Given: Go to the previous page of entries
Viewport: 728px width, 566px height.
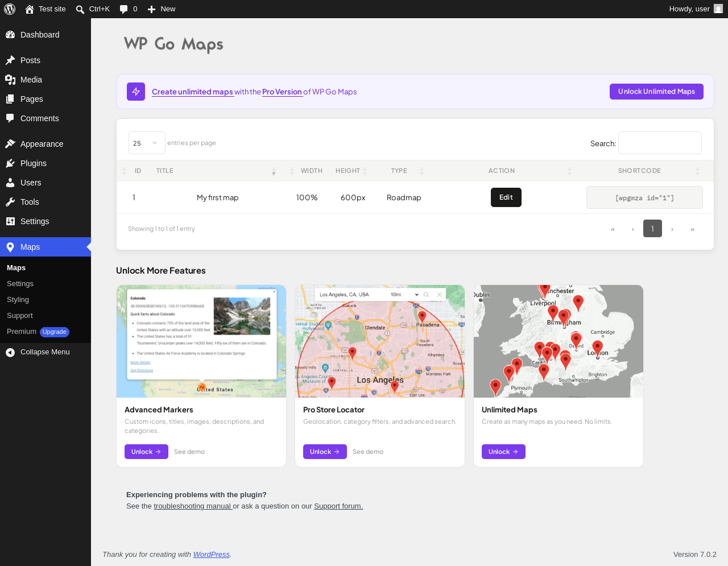Looking at the screenshot, I should point(632,229).
